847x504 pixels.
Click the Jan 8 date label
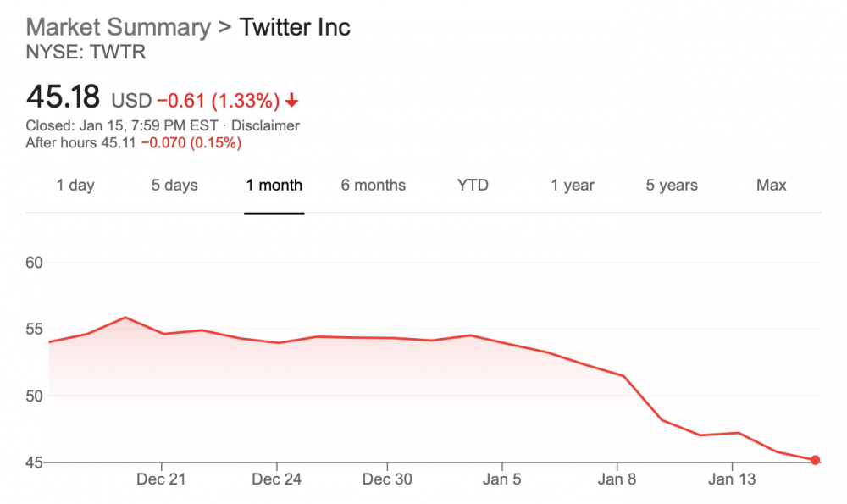click(x=617, y=479)
